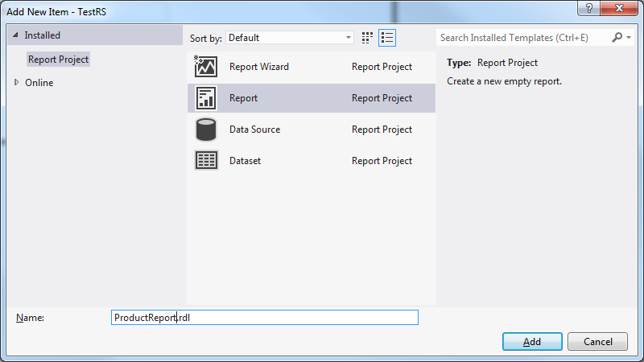Click the Name text field
The width and height of the screenshot is (644, 362).
(x=266, y=318)
